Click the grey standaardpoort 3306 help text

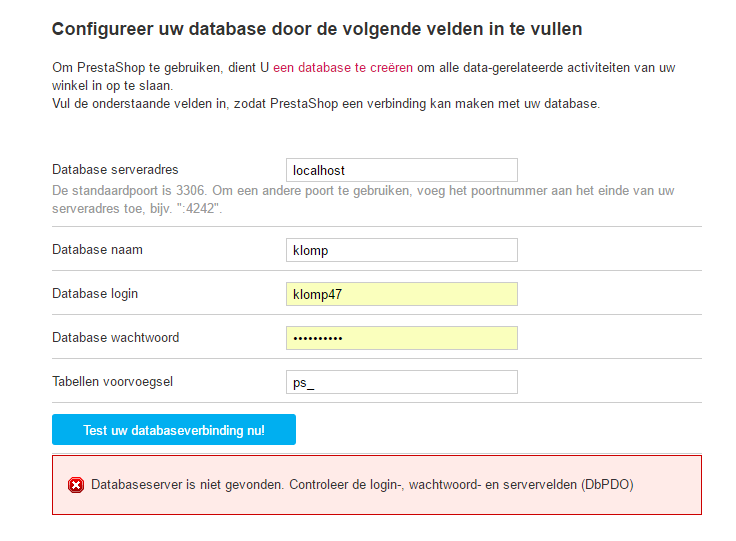pyautogui.click(x=363, y=199)
